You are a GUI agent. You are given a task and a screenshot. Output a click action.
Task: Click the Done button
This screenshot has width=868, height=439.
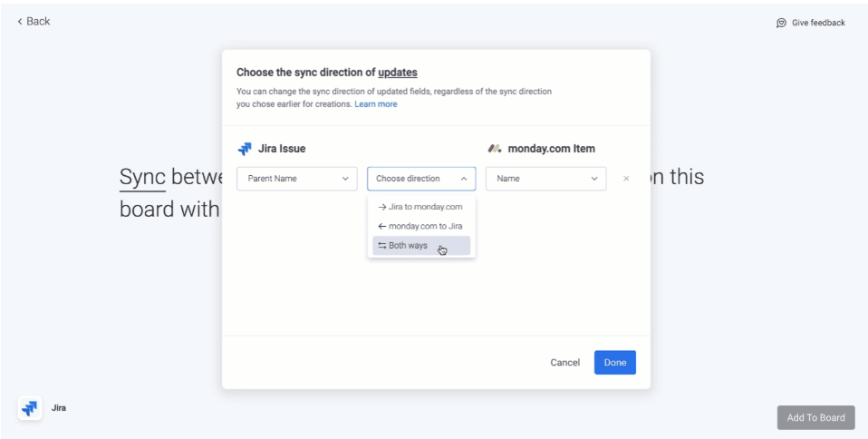click(x=615, y=363)
